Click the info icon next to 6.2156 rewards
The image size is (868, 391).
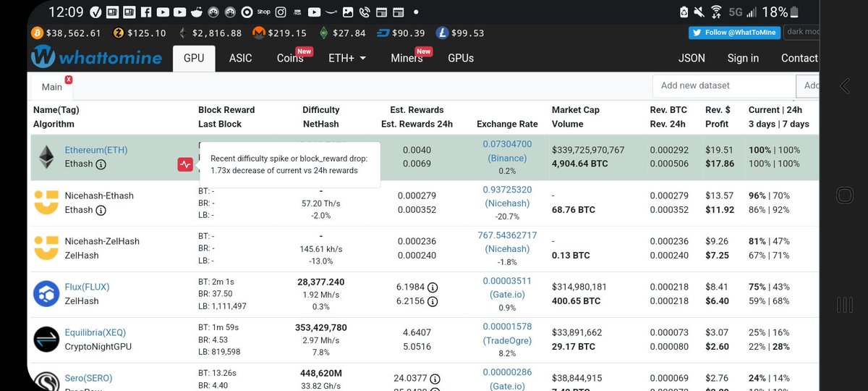point(433,301)
